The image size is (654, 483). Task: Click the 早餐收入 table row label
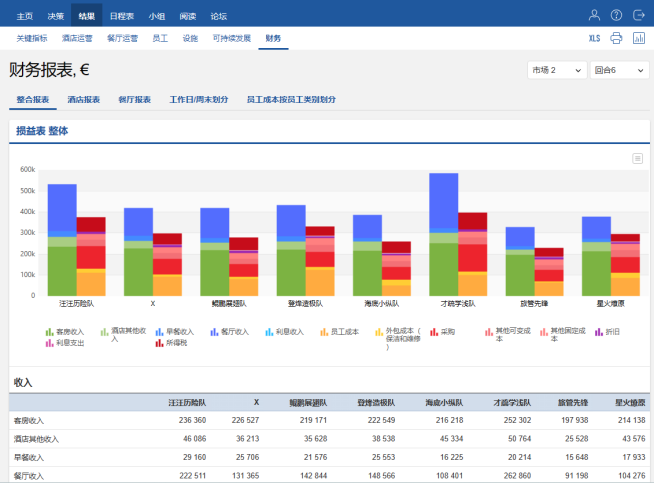pyautogui.click(x=28, y=458)
